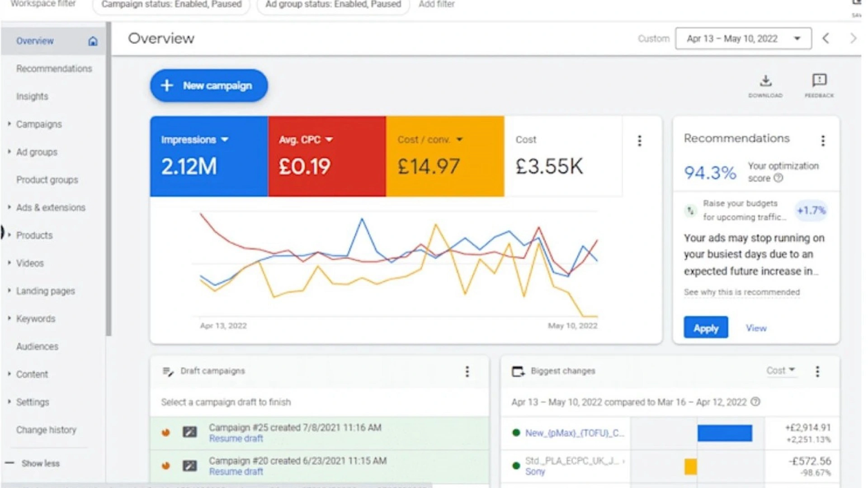This screenshot has height=488, width=868.
Task: Change the Avg. CPC metric dropdown
Action: click(x=329, y=140)
